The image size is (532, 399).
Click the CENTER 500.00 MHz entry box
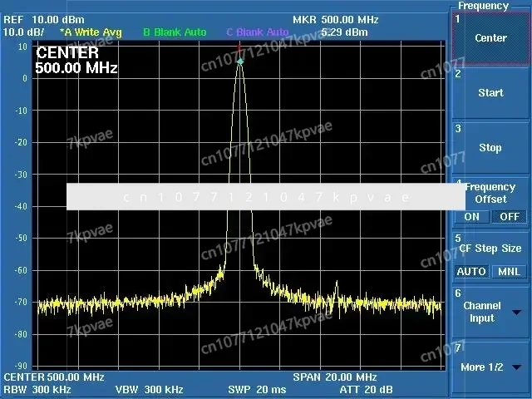[x=76, y=61]
